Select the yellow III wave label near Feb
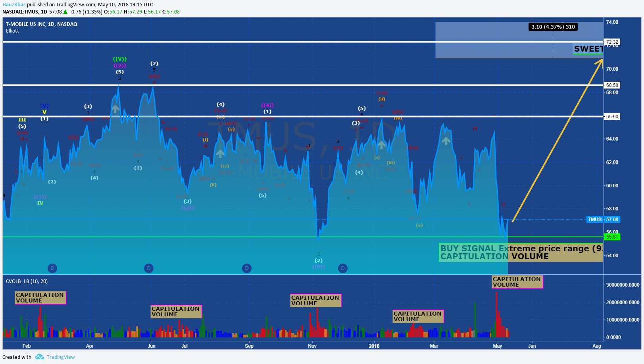The image size is (644, 364). pos(22,120)
